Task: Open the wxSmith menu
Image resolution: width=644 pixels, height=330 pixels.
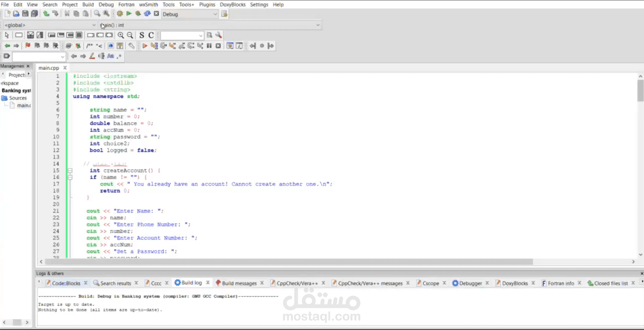Action: pyautogui.click(x=149, y=5)
